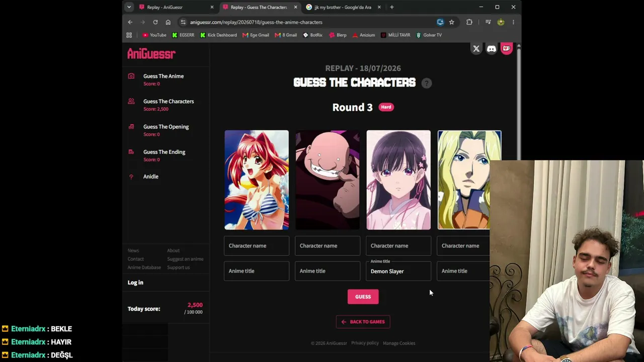Viewport: 644px width, 362px height.
Task: View site information icon in address bar
Action: tap(183, 22)
